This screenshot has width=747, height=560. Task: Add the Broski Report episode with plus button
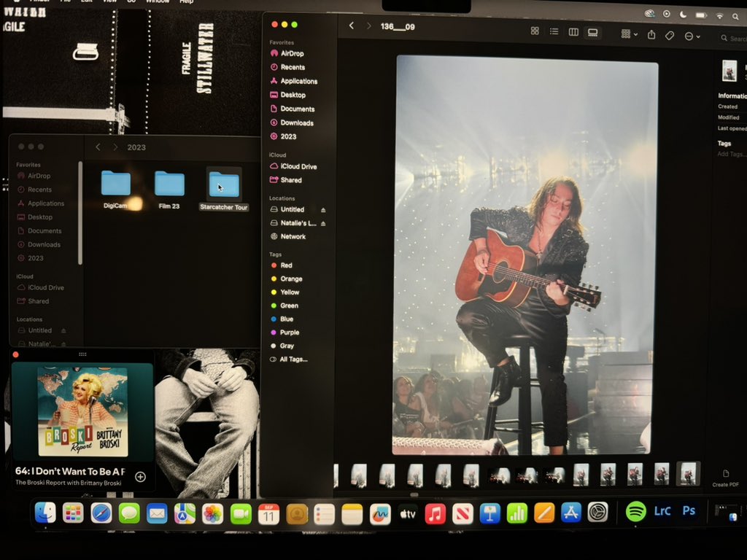tap(140, 477)
